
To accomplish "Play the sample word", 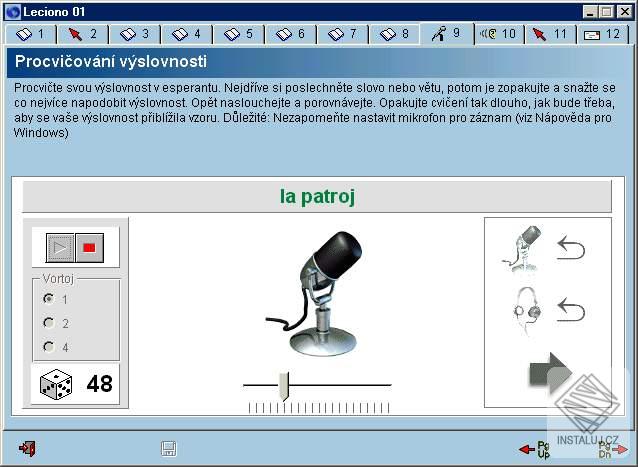I will pos(60,248).
